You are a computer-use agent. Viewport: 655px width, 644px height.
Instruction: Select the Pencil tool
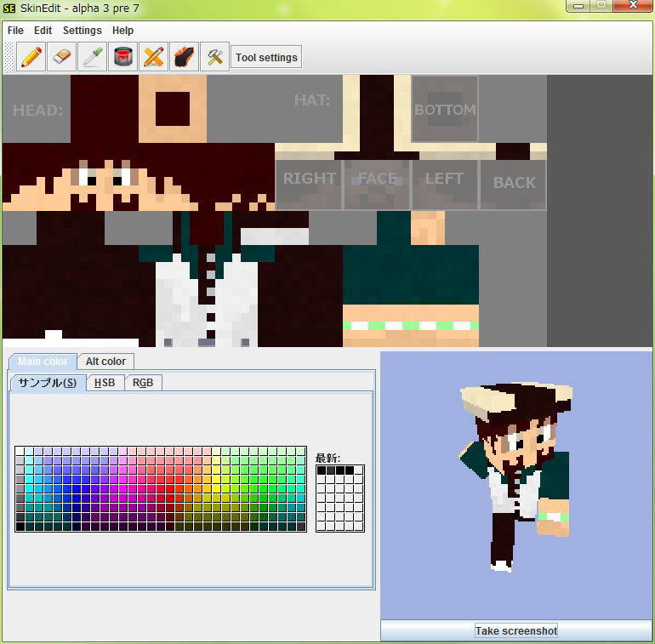click(31, 57)
